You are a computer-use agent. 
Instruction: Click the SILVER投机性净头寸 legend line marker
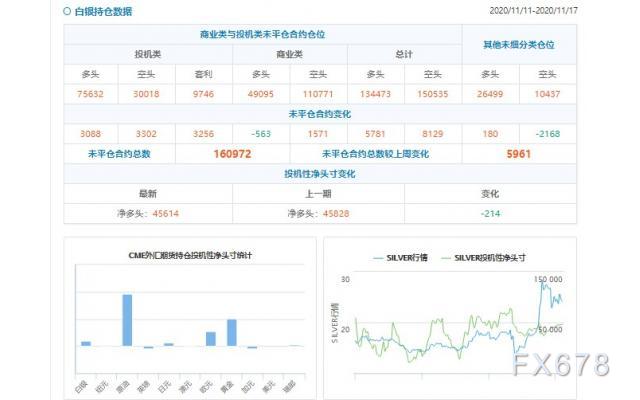coord(446,258)
